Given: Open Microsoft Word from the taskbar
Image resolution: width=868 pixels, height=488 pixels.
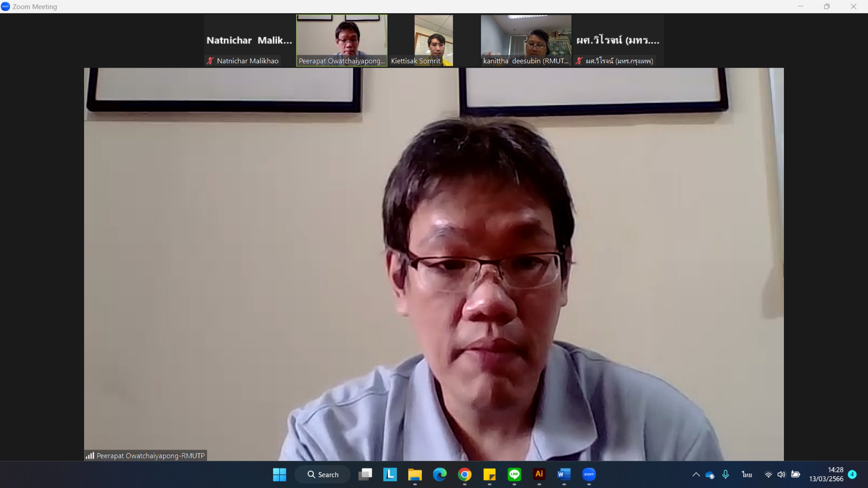Looking at the screenshot, I should point(564,474).
